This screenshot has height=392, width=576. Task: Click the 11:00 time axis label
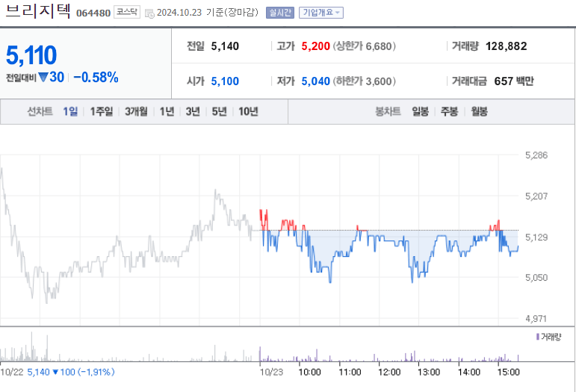point(350,372)
